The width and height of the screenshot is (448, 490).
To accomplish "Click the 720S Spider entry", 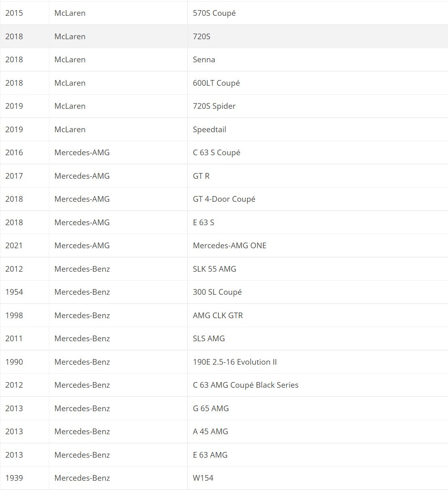I will (x=214, y=106).
